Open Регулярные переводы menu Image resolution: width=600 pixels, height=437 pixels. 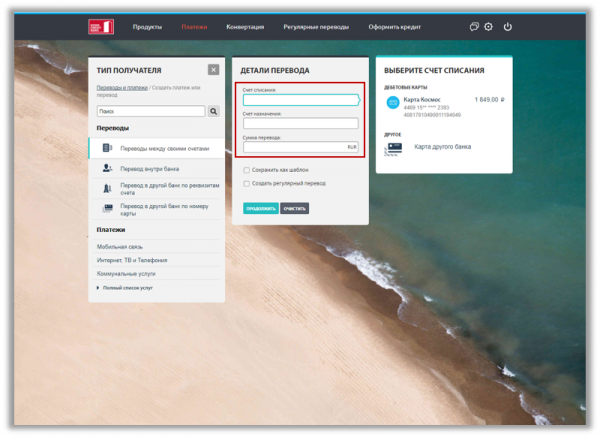[x=316, y=27]
